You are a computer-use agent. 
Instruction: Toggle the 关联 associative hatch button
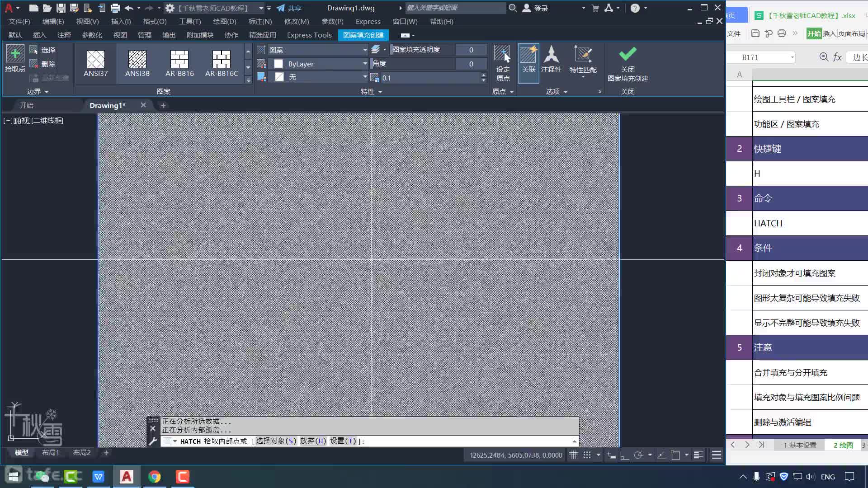coord(528,63)
